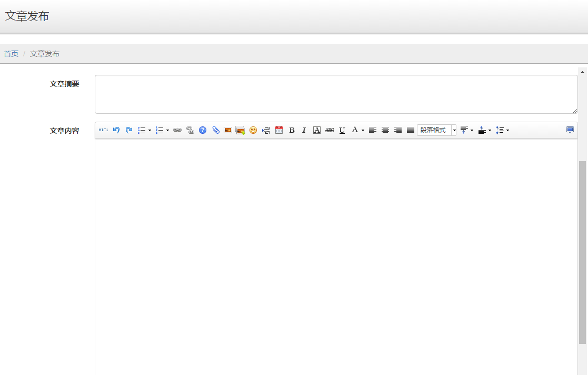Viewport: 588px width, 375px height.
Task: Click the vertical scrollbar thumb
Action: [x=582, y=252]
